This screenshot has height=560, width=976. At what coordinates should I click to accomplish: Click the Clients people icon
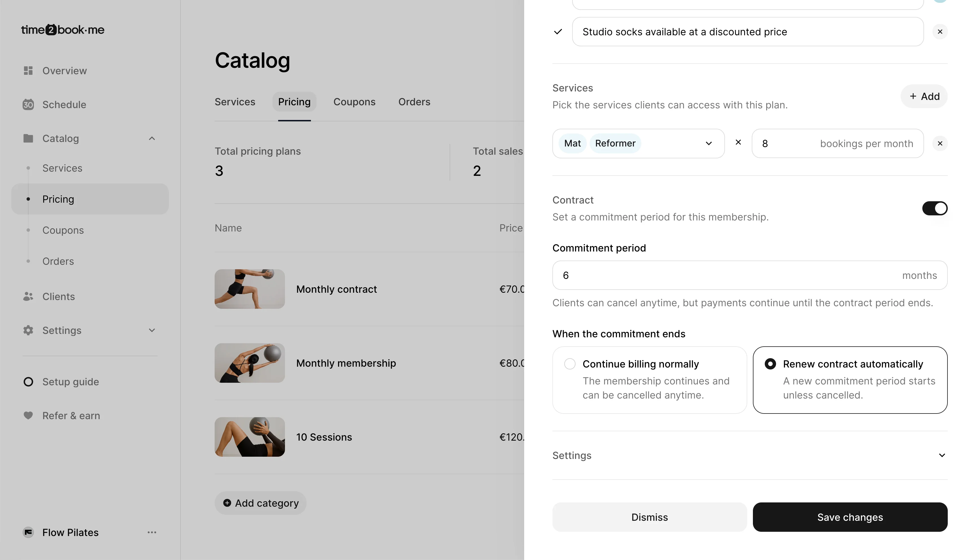point(28,297)
